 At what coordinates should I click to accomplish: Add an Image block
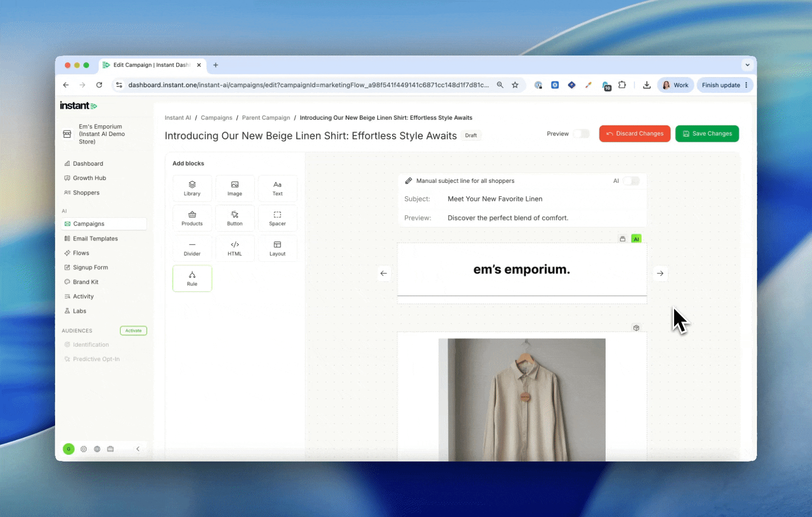tap(235, 188)
